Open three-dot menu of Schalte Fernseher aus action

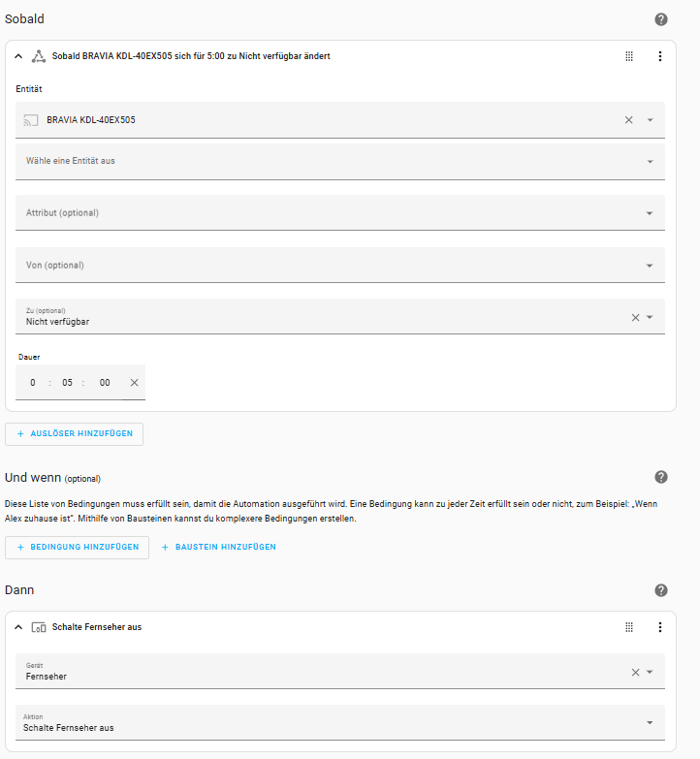pos(660,627)
